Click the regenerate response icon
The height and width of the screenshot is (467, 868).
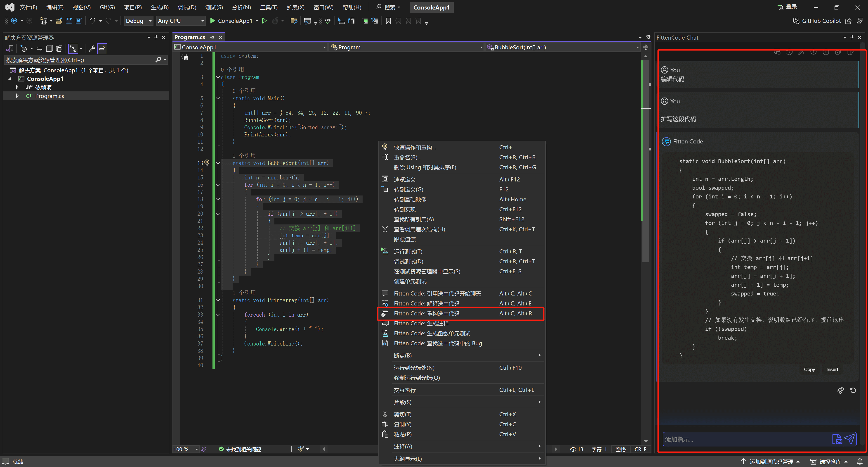point(853,390)
